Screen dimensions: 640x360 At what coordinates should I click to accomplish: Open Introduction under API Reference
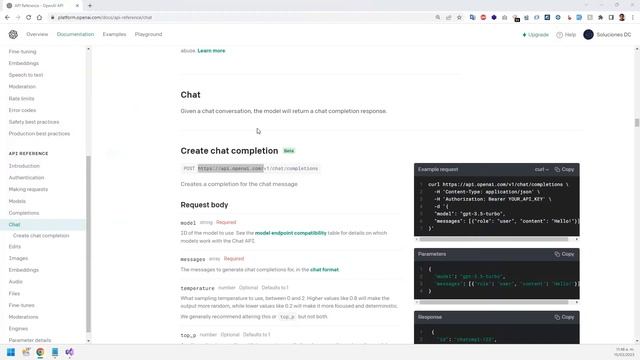tap(24, 166)
